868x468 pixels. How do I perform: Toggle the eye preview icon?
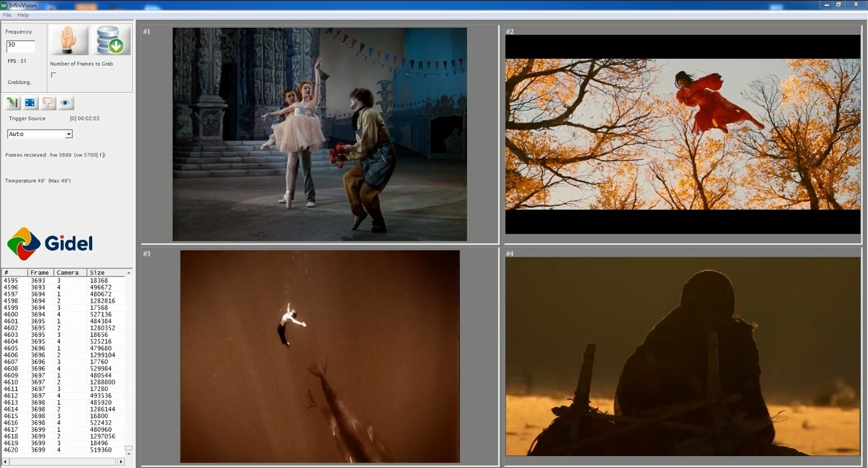coord(65,102)
